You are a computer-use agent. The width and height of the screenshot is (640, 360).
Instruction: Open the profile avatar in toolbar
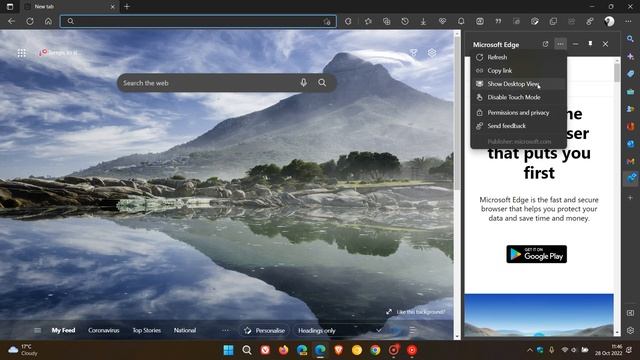click(x=609, y=21)
